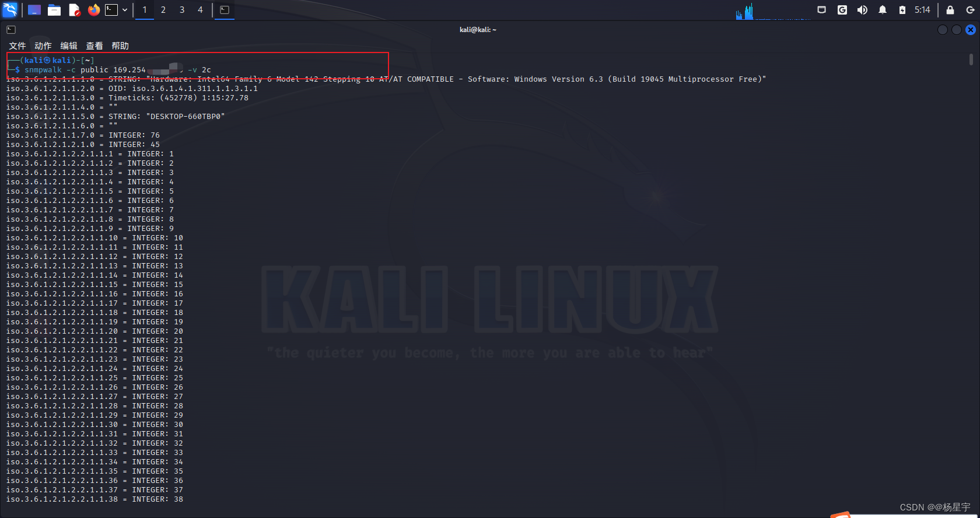Click the line with INTEGER: 76

pos(83,135)
